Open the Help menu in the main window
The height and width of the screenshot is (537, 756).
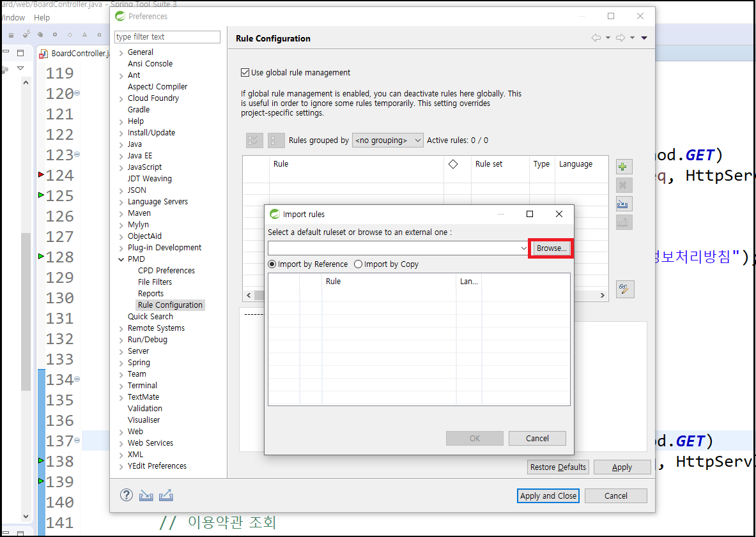click(x=42, y=17)
